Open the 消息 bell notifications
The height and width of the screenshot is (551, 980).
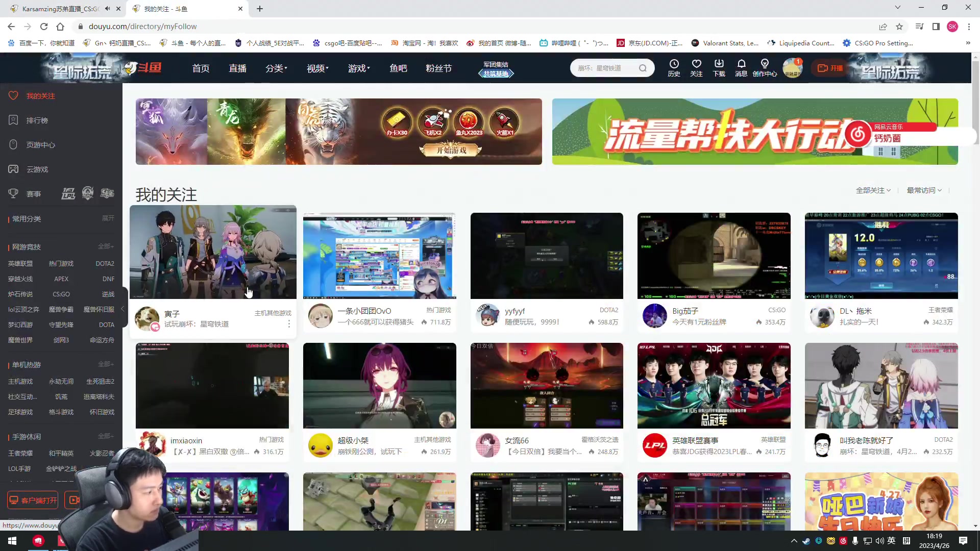tap(741, 68)
